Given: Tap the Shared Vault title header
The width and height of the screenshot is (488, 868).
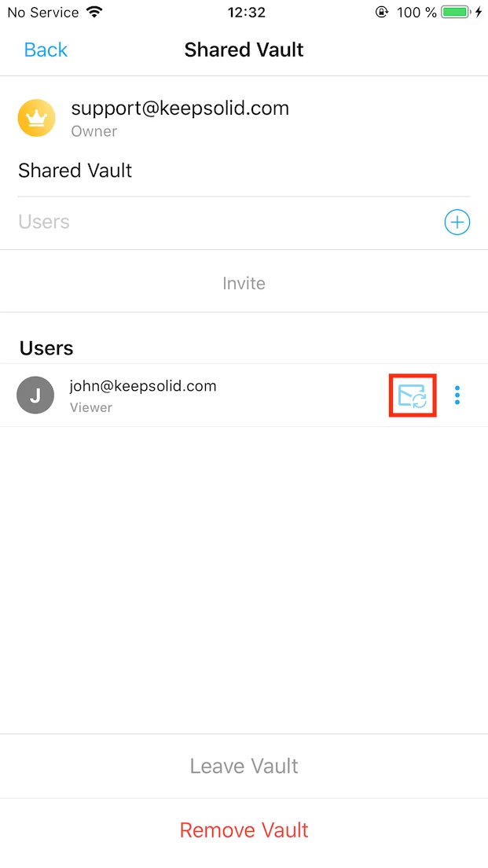Looking at the screenshot, I should pyautogui.click(x=244, y=50).
